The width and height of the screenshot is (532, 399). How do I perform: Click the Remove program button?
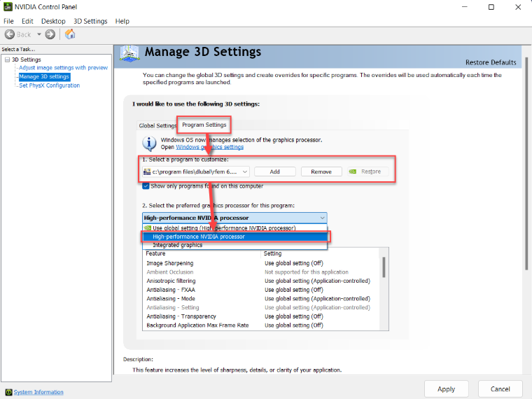(x=321, y=171)
